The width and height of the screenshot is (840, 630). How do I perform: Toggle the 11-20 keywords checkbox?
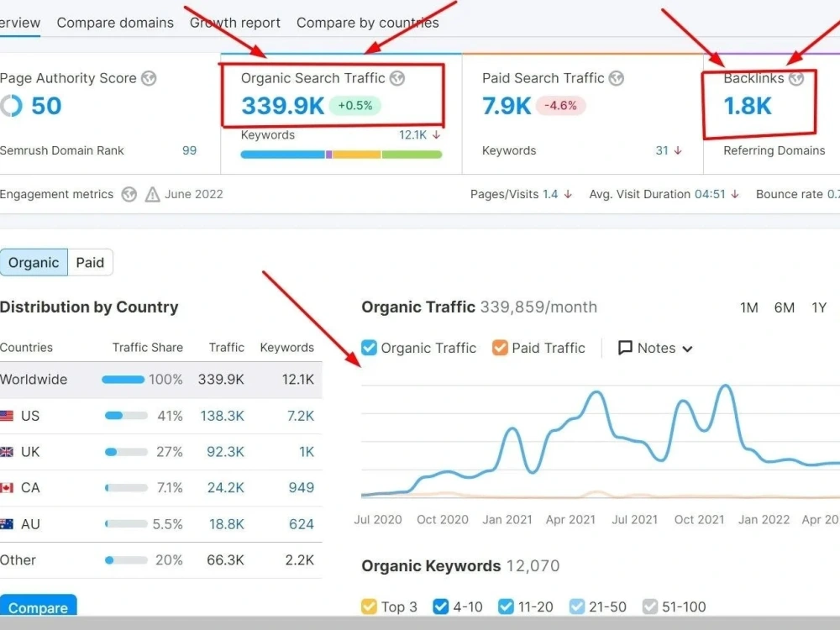[x=506, y=606]
